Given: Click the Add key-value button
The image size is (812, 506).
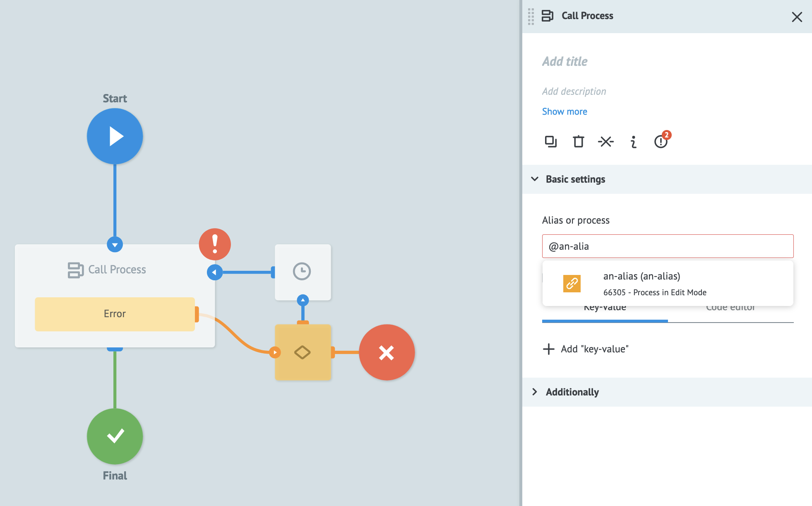Looking at the screenshot, I should pyautogui.click(x=585, y=349).
